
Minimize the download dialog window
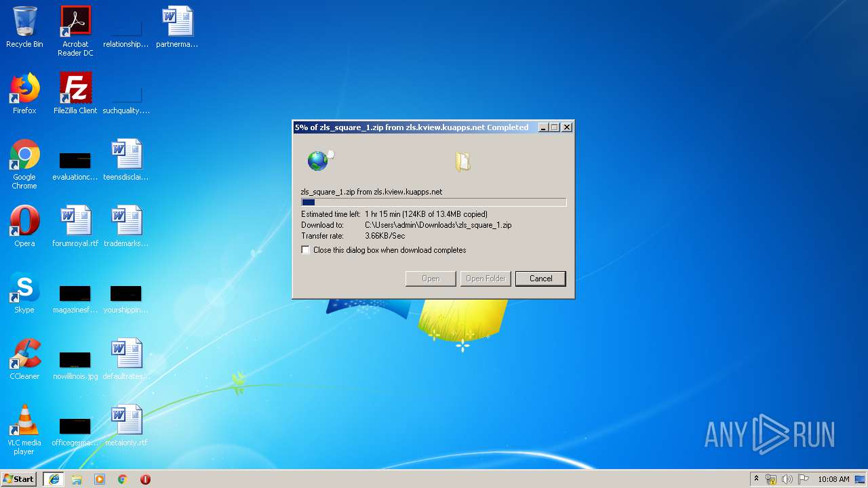[x=543, y=127]
